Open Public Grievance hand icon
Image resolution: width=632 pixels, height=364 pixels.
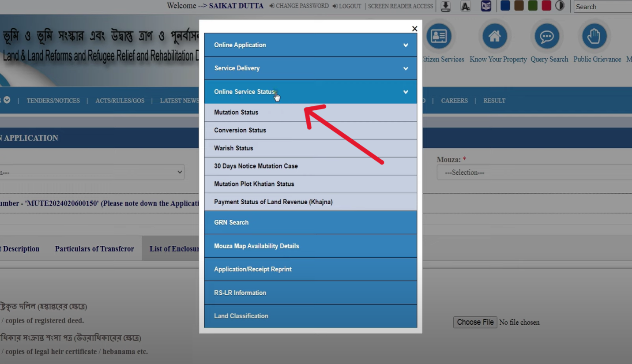pyautogui.click(x=594, y=37)
